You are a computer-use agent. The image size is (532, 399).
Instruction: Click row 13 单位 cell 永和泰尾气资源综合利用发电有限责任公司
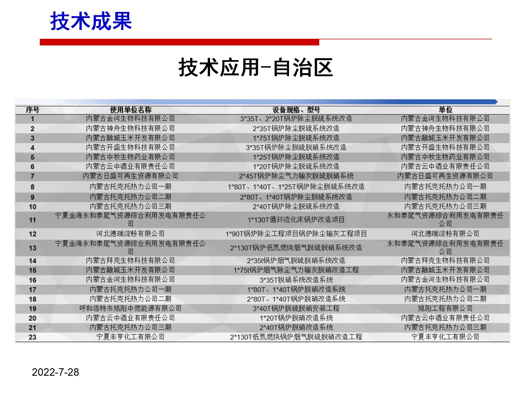point(445,248)
